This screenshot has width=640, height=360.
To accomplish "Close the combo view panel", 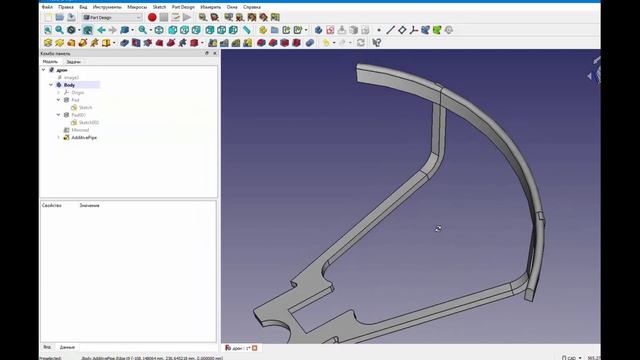I will (215, 53).
